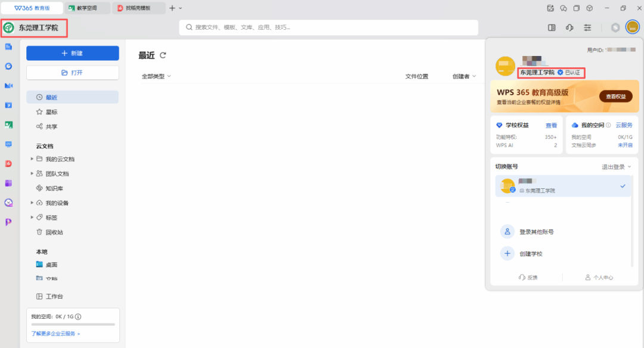Select 最近 in the sidebar
The image size is (644, 348).
point(72,97)
